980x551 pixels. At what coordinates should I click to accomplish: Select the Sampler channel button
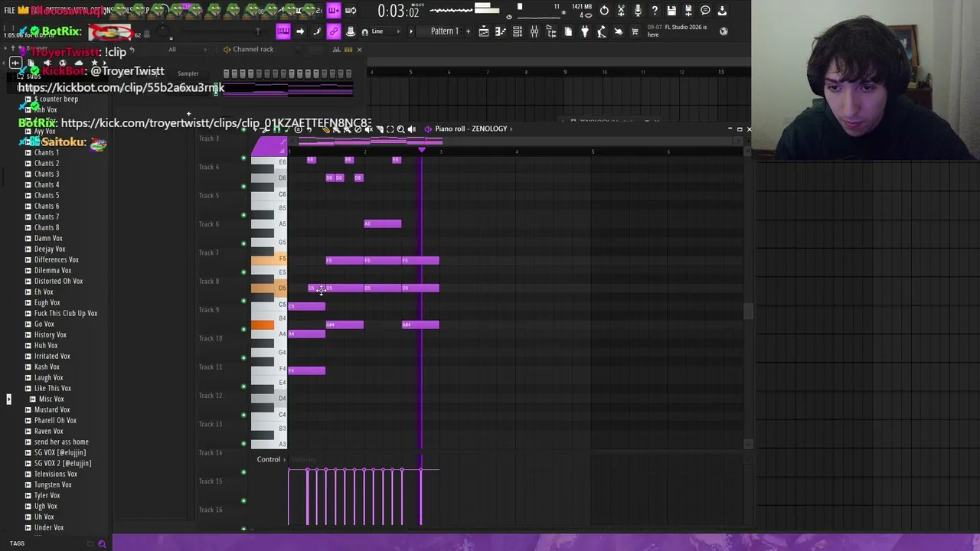pyautogui.click(x=188, y=74)
